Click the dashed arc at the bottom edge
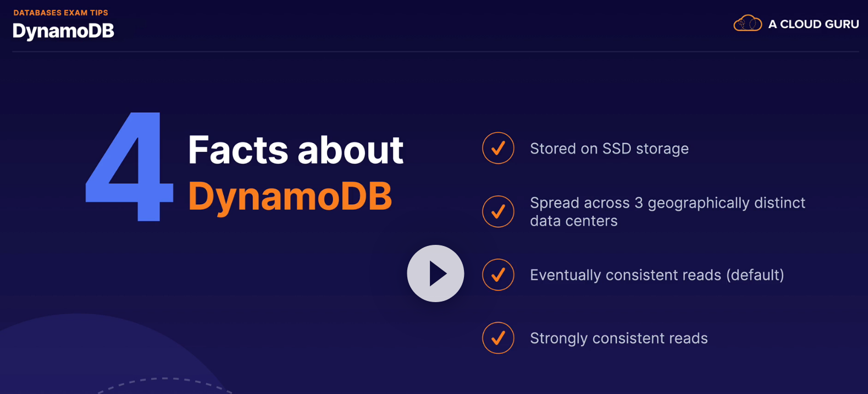The image size is (868, 394). tap(165, 380)
